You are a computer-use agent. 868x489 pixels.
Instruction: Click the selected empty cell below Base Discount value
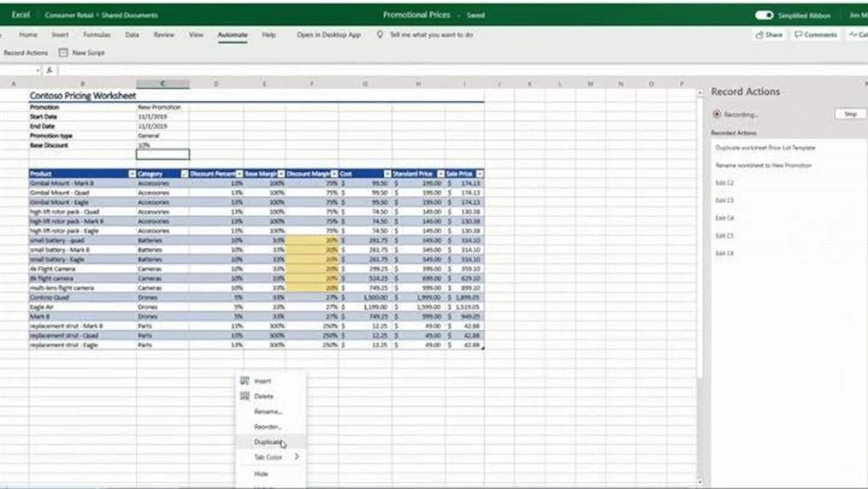(163, 155)
